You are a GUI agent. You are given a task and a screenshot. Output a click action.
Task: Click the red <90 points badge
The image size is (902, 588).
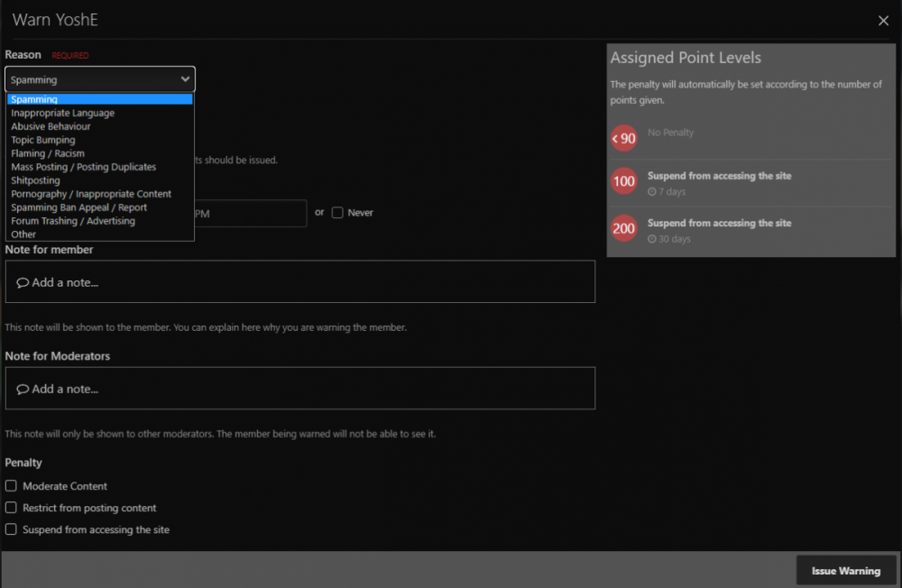(x=623, y=138)
